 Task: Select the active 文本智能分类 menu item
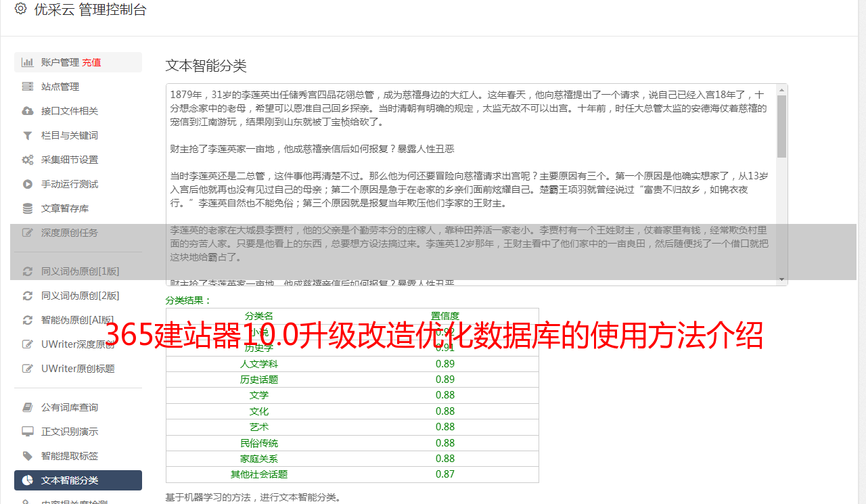pos(78,480)
